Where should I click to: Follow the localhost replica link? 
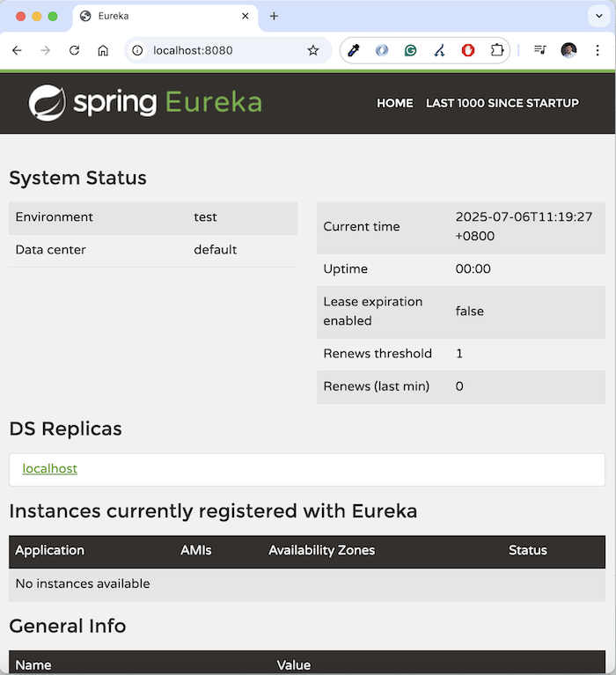coord(50,468)
